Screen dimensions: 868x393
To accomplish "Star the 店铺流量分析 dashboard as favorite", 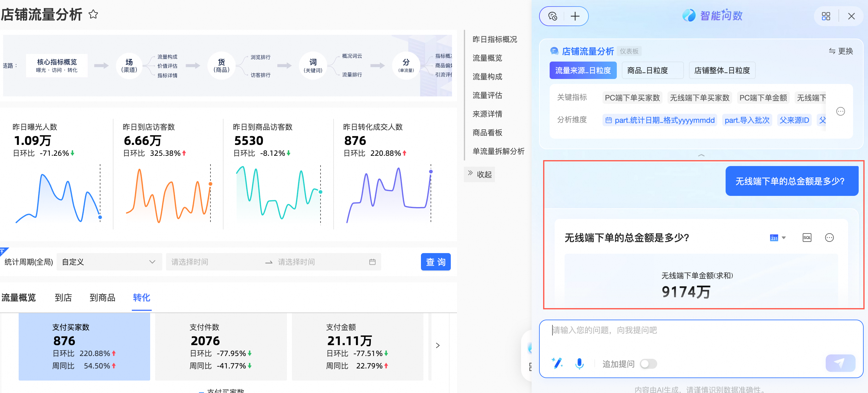I will (93, 15).
